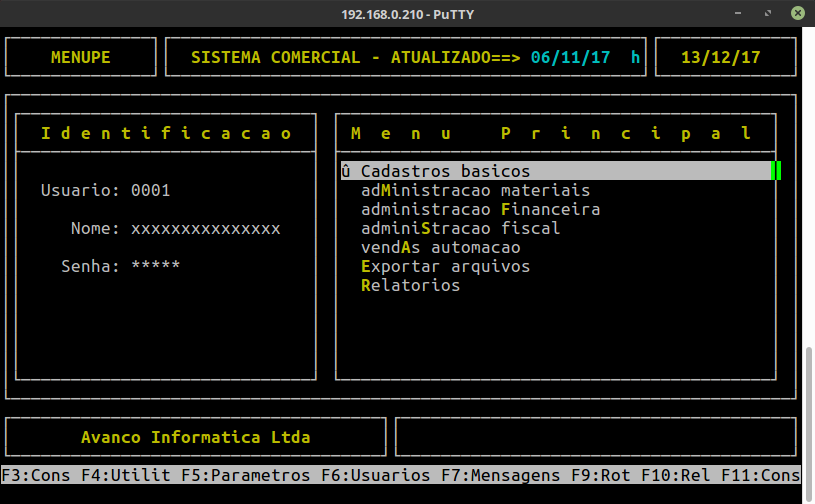Open Exportar arquivos option
Screen dimensions: 815x504
pos(445,266)
